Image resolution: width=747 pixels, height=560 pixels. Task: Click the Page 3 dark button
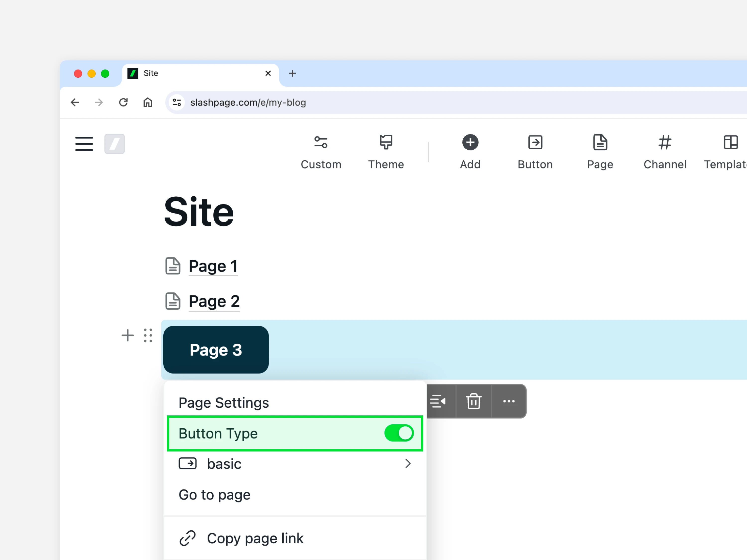point(216,350)
